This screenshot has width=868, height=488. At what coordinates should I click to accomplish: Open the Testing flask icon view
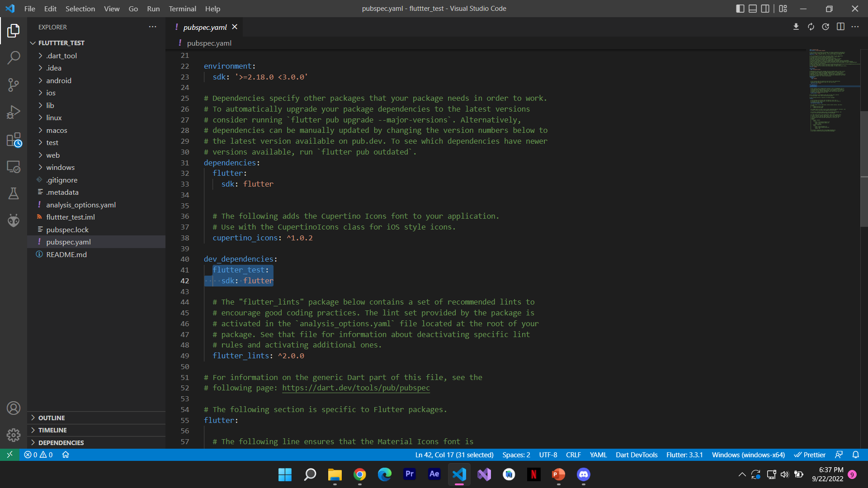click(x=14, y=194)
